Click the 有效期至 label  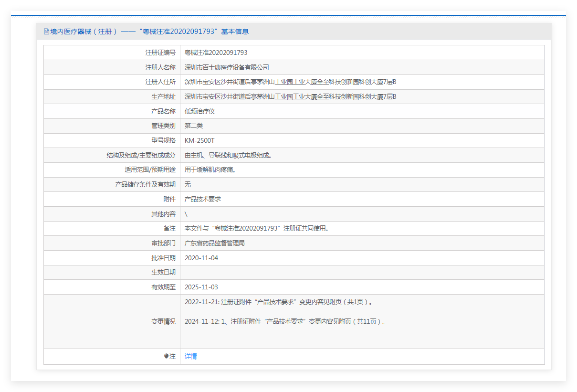point(164,287)
